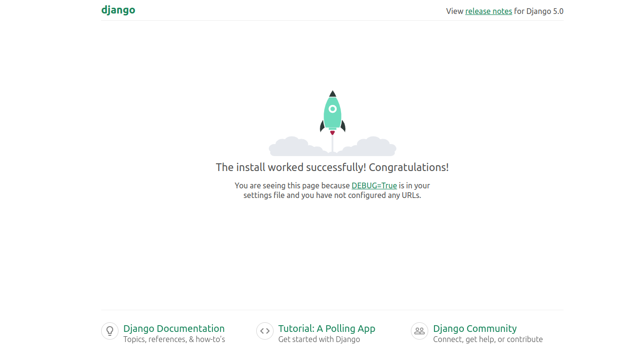Click the django logo in the header
Image resolution: width=644 pixels, height=356 pixels.
click(x=118, y=10)
